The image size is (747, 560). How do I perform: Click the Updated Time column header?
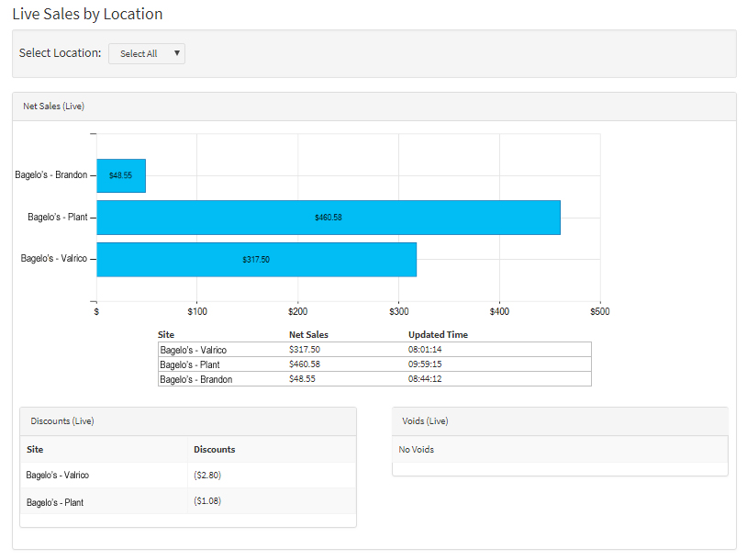[x=438, y=334]
